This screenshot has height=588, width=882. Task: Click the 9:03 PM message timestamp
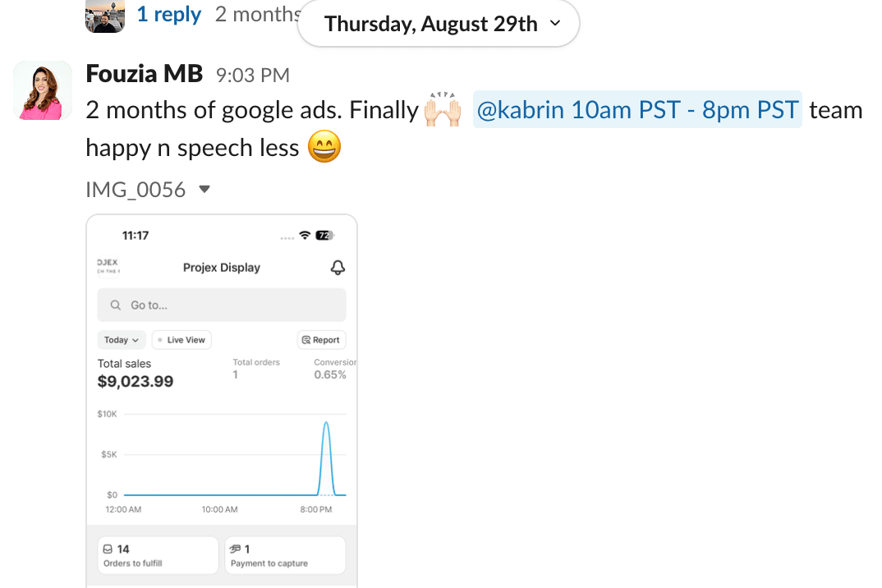point(253,76)
